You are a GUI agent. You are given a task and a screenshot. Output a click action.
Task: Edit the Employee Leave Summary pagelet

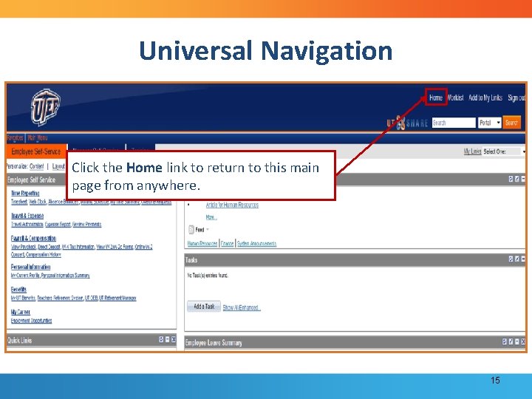coord(511,341)
